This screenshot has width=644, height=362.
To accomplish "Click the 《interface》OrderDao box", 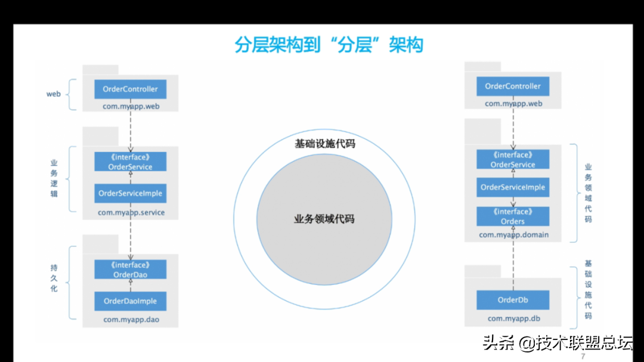I will pyautogui.click(x=130, y=270).
